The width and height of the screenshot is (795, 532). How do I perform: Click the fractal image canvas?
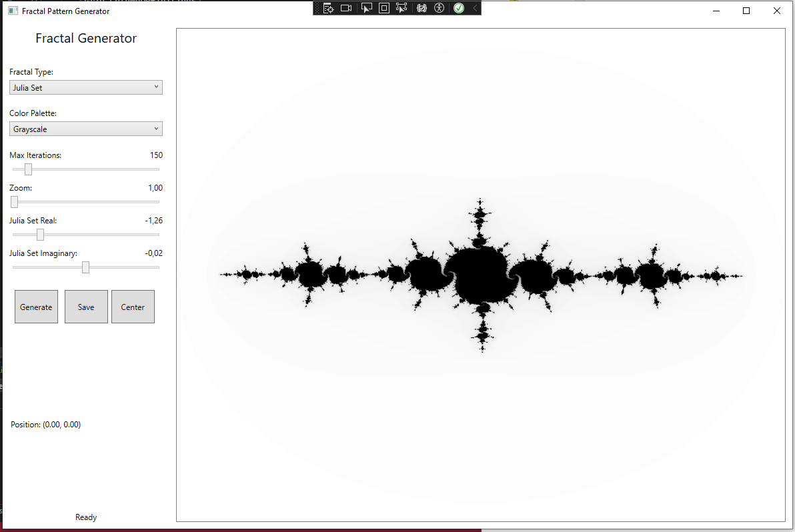click(480, 273)
